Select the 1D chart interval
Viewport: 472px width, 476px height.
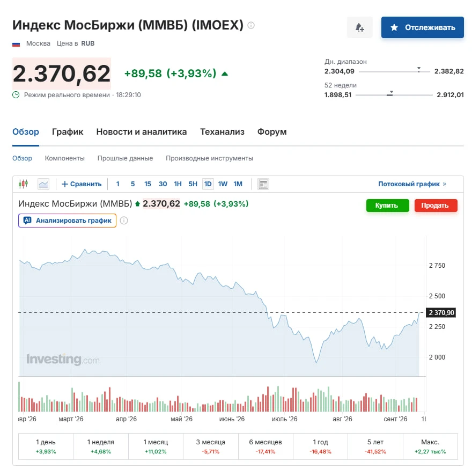click(x=208, y=184)
